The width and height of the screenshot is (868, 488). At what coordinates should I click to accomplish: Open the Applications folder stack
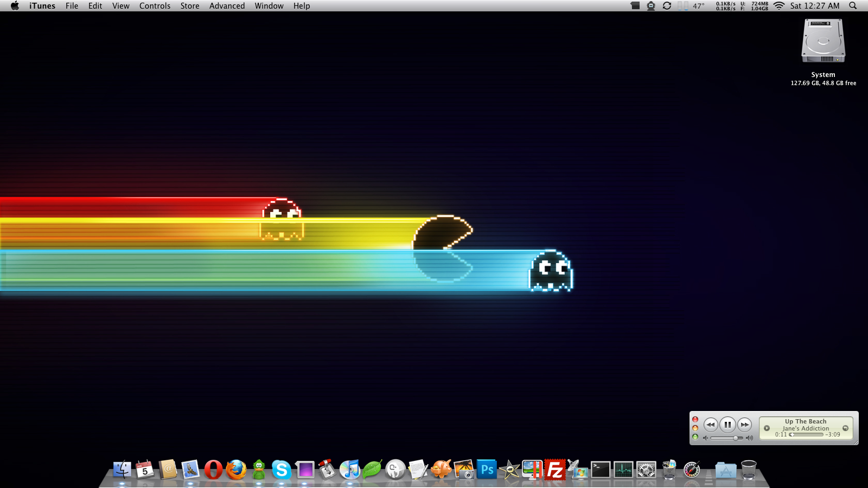click(726, 470)
